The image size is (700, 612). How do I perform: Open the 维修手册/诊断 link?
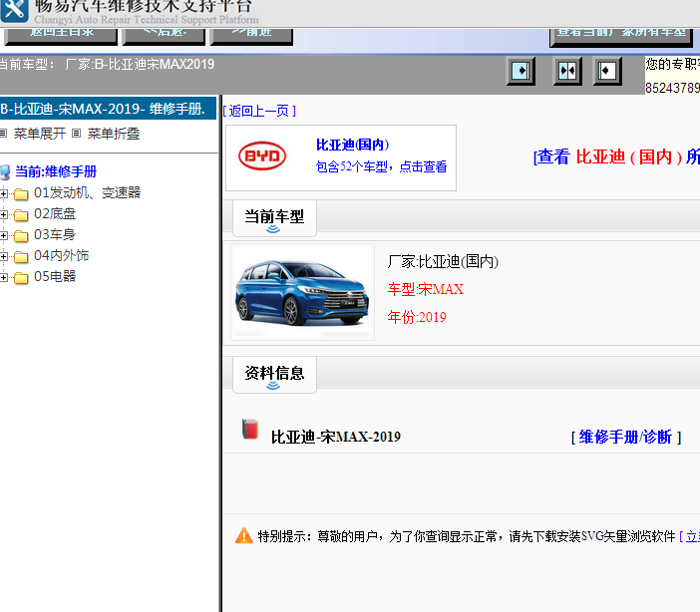(x=625, y=437)
